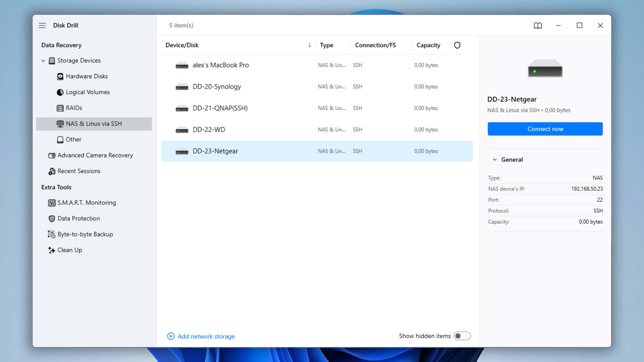This screenshot has width=644, height=362.
Task: Click NAS & Linux via SSH subtitle in details
Action: (x=513, y=110)
